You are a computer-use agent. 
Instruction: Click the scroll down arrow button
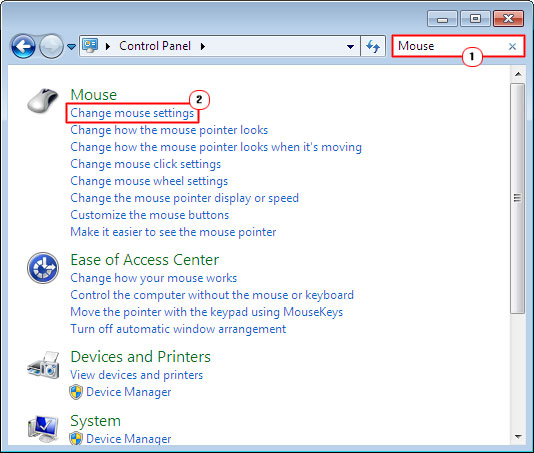coord(518,437)
